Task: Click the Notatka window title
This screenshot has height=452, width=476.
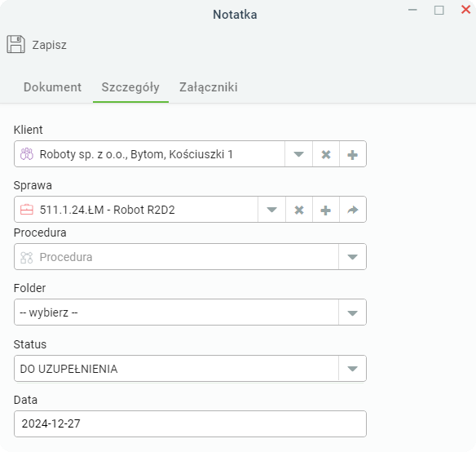Action: click(235, 15)
